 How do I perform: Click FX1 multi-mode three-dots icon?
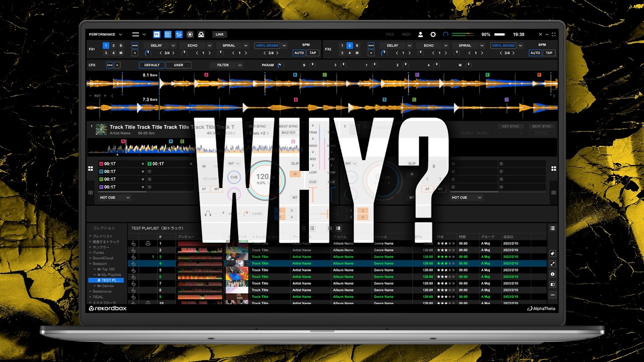134,45
